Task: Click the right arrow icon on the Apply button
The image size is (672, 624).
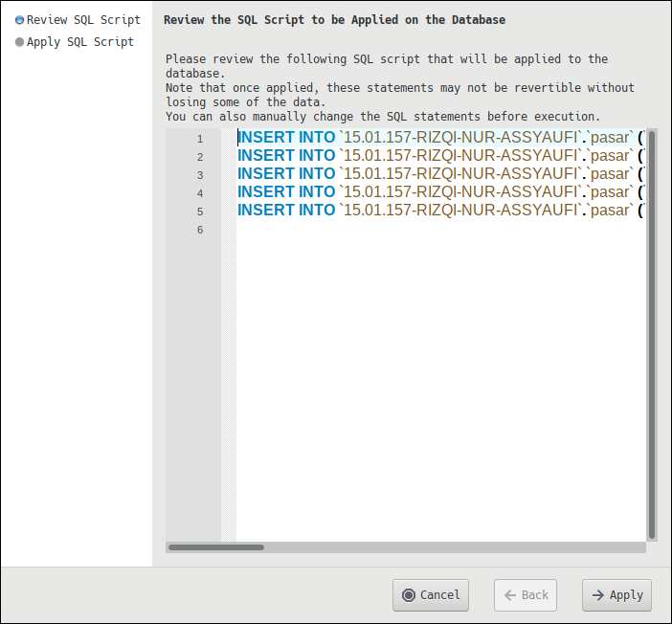Action: [x=597, y=595]
